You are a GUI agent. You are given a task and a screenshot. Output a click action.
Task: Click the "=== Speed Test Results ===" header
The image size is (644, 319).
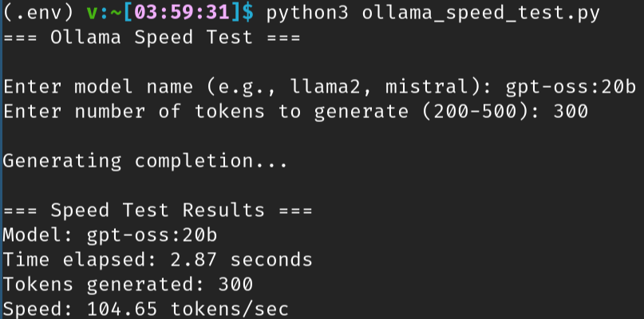158,211
